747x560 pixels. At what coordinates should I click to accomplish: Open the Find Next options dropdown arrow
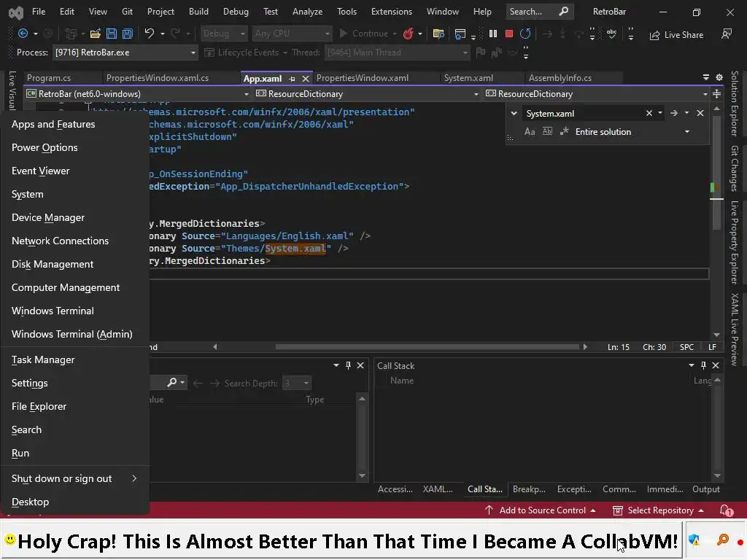(x=686, y=113)
